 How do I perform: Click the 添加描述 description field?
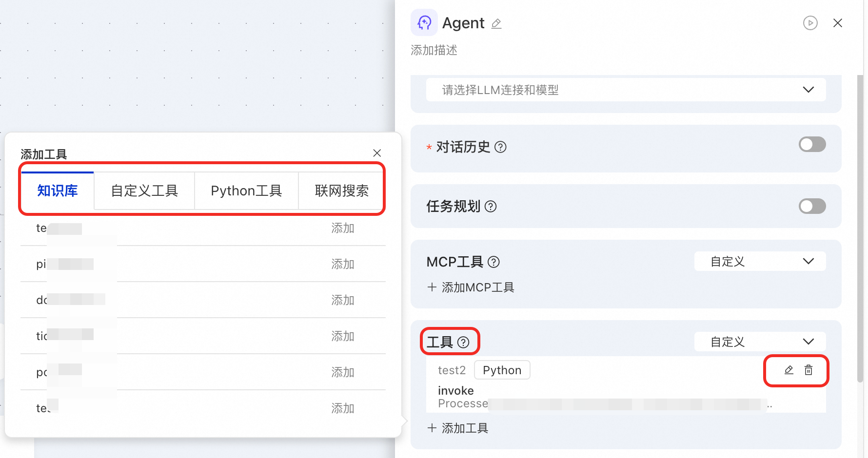(434, 50)
